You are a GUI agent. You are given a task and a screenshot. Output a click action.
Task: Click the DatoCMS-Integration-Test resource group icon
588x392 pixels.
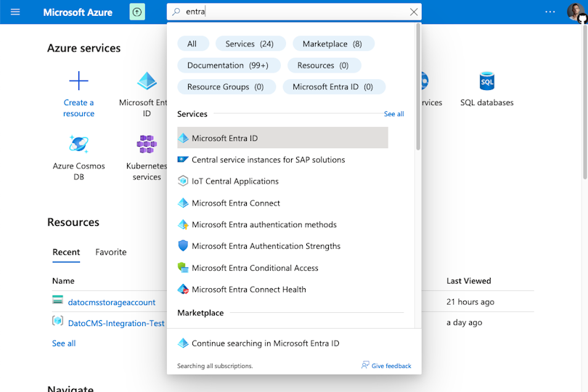58,321
